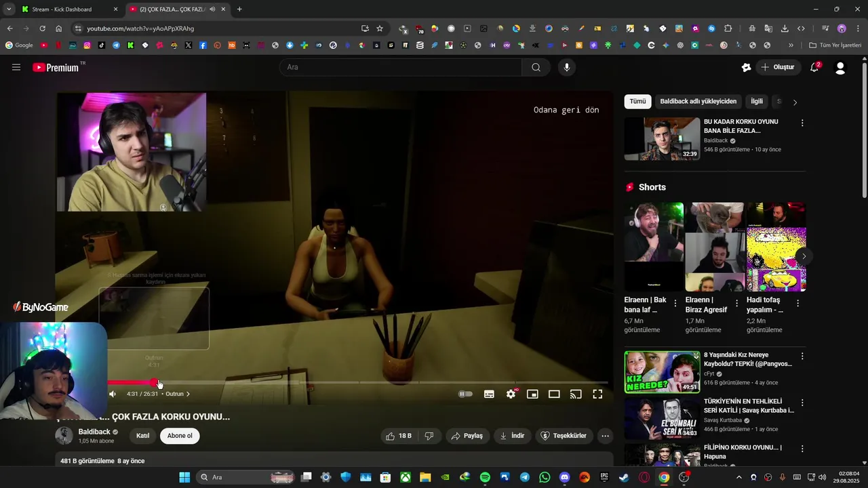This screenshot has width=868, height=488.
Task: Show next Shorts with arrow button
Action: coord(804,256)
